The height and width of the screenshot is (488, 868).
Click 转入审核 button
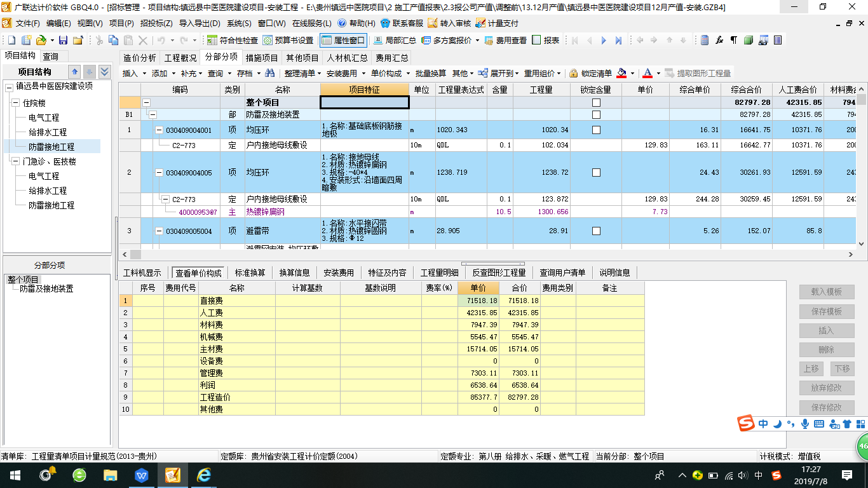(450, 24)
